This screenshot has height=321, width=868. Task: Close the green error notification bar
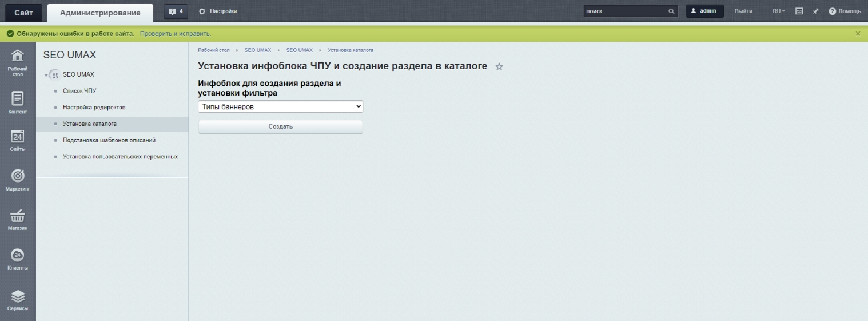point(858,34)
